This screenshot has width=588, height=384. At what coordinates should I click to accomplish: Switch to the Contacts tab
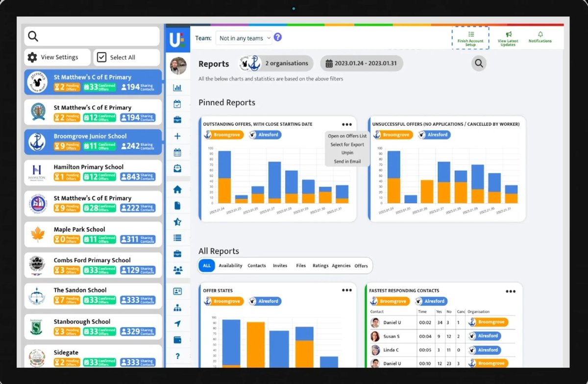(x=257, y=265)
